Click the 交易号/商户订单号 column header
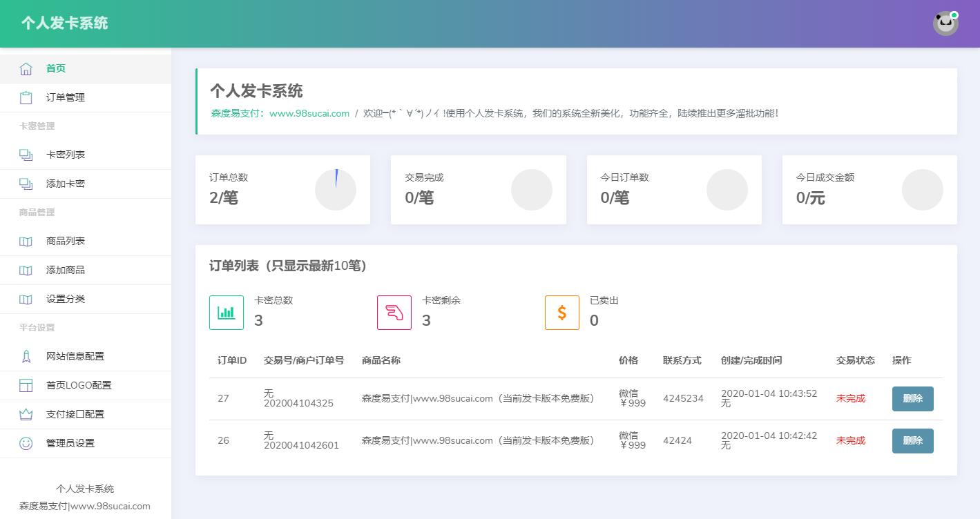980x519 pixels. pos(304,360)
